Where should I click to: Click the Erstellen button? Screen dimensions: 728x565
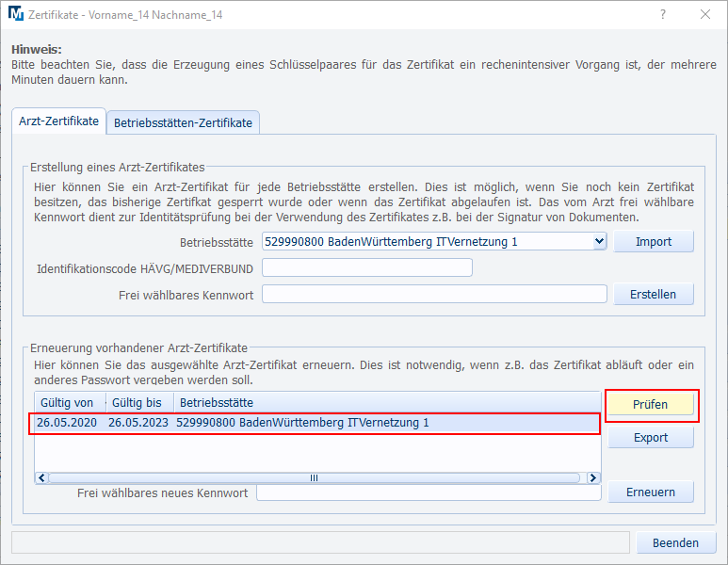coord(653,295)
